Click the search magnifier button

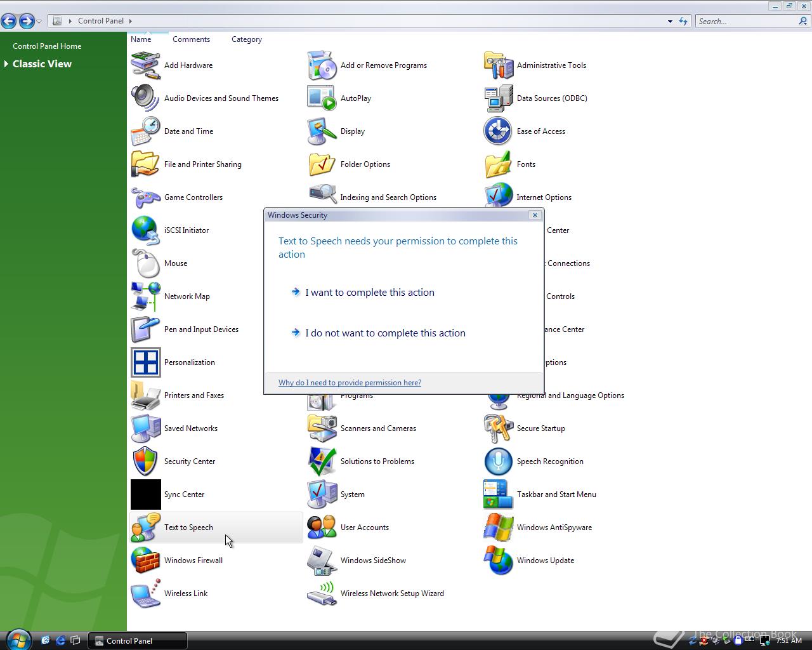[803, 22]
